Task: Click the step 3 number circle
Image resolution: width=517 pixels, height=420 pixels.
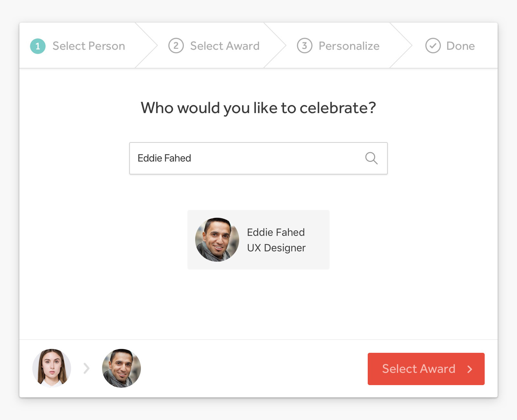Action: 304,46
